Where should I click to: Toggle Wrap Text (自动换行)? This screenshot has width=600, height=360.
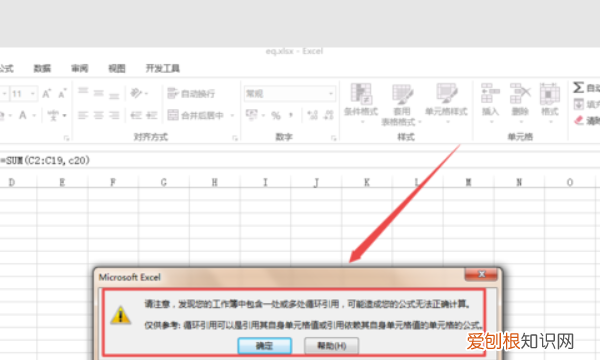click(x=191, y=93)
